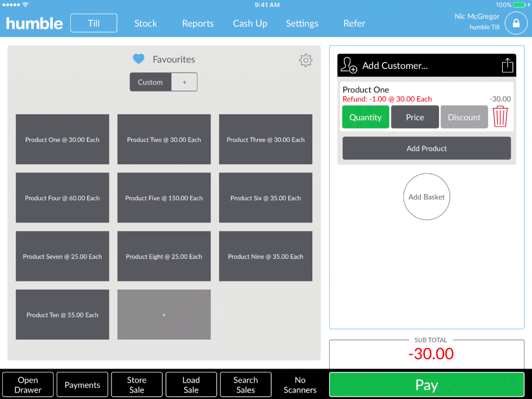The height and width of the screenshot is (399, 532).
Task: Add Product Ten @ 55.00 Each tile
Action: [x=63, y=315]
